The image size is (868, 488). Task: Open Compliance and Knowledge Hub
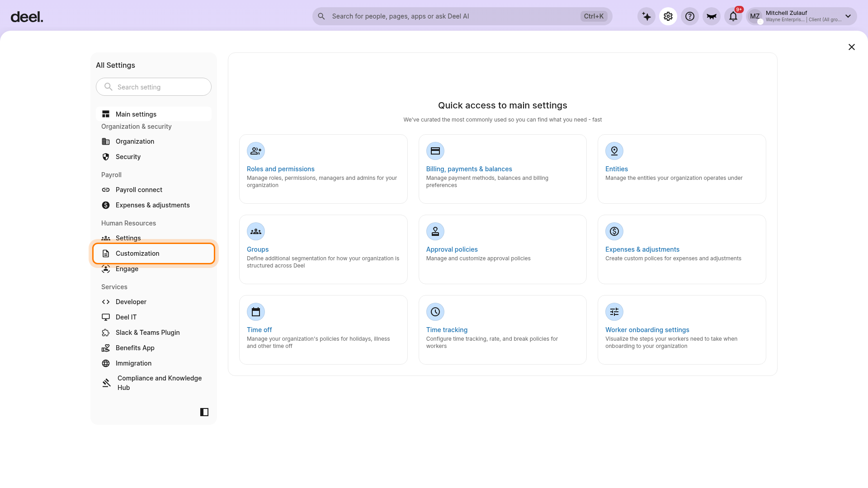tap(154, 383)
